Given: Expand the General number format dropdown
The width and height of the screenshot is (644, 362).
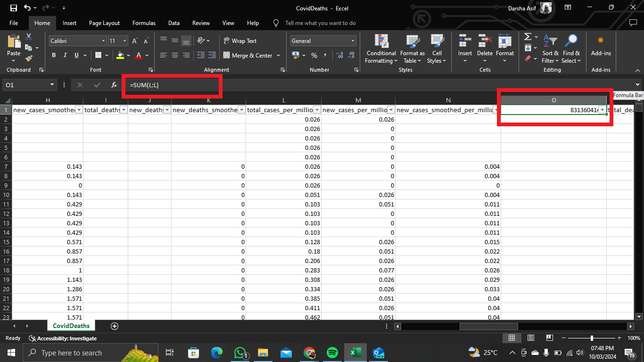Looking at the screenshot, I should click(352, 41).
